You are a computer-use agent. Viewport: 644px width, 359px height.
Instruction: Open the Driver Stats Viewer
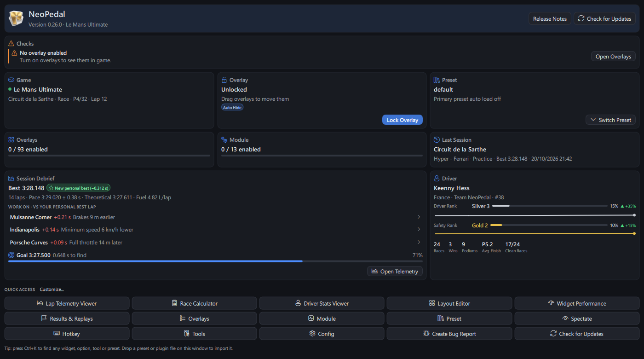coord(322,303)
